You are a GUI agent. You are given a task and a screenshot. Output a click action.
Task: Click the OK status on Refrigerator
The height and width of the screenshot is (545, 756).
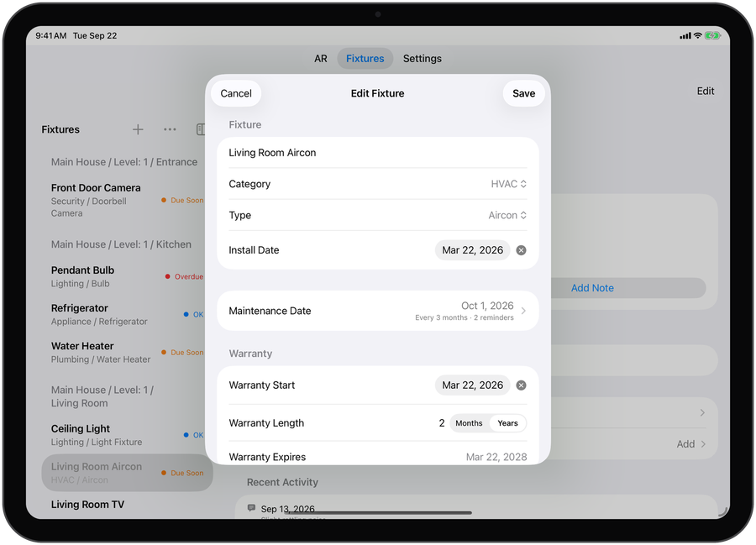coord(194,314)
